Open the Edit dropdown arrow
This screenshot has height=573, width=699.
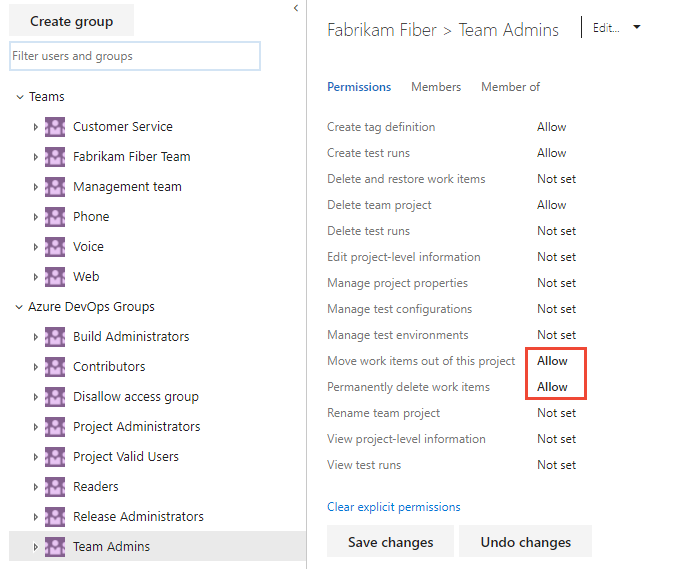637,28
